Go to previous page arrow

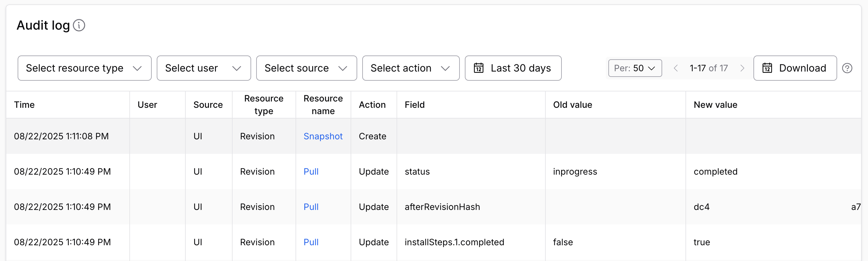point(676,68)
